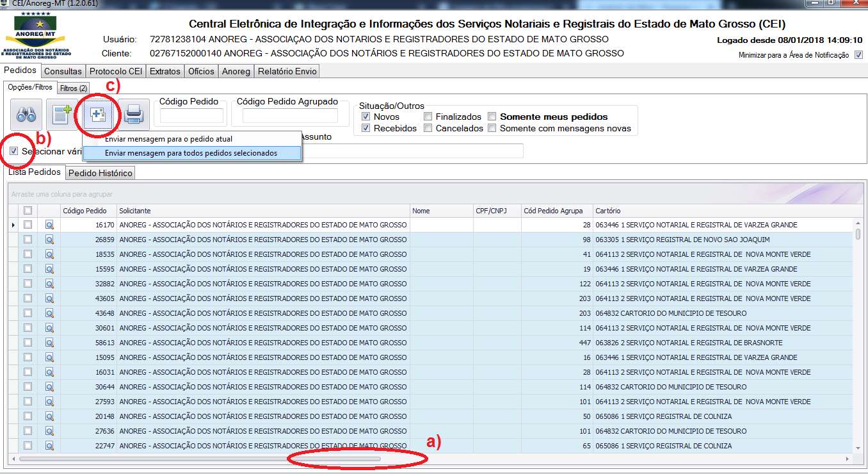Click the horizontal scrollbar thumb of the list
The width and height of the screenshot is (868, 474).
point(200,459)
